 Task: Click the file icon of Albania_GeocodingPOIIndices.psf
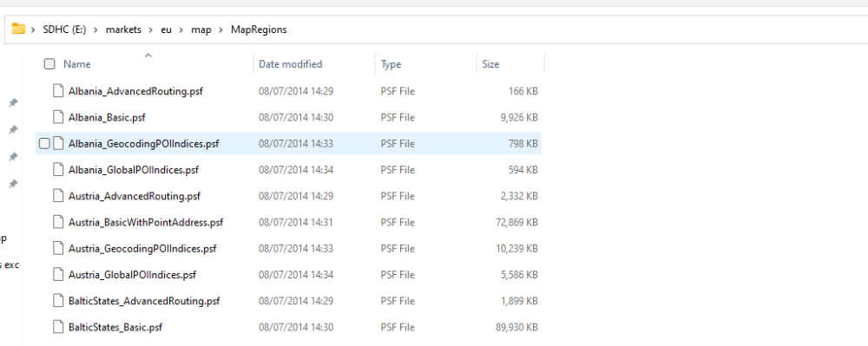pyautogui.click(x=58, y=144)
